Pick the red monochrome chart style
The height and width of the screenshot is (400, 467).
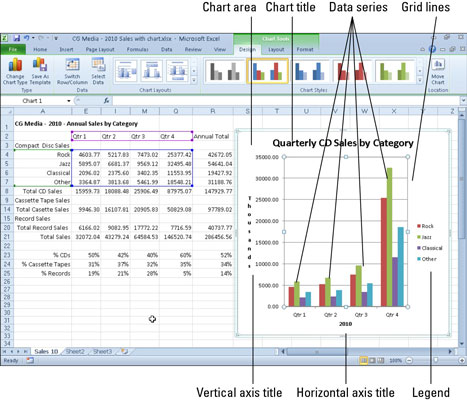tap(352, 71)
